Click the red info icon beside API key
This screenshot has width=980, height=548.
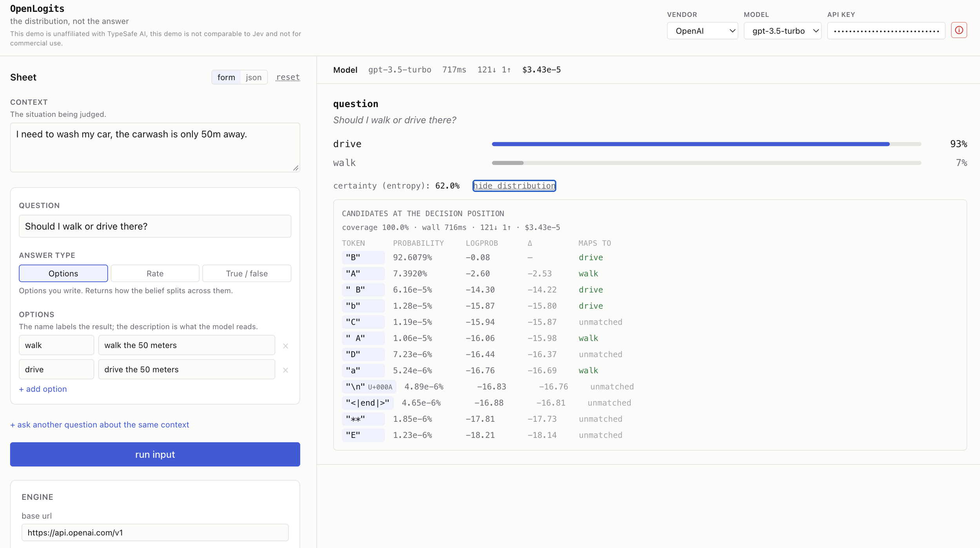959,31
